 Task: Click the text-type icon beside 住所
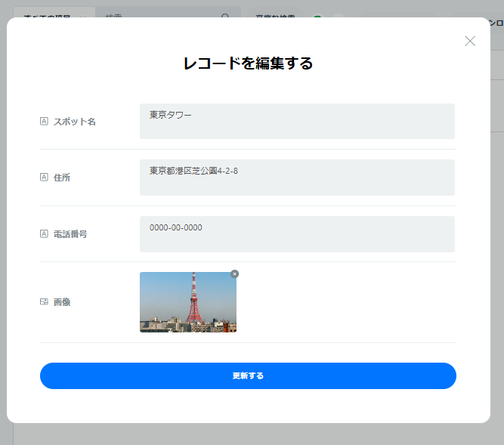click(x=44, y=177)
